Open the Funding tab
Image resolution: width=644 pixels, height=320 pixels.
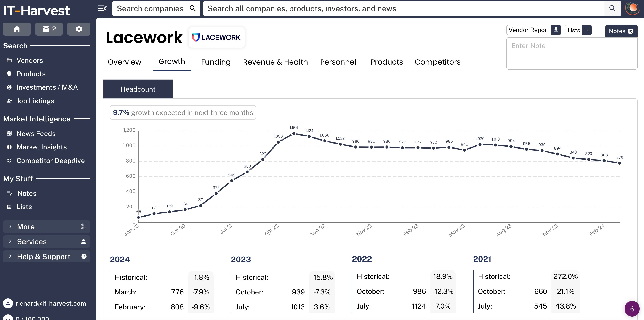coord(216,62)
